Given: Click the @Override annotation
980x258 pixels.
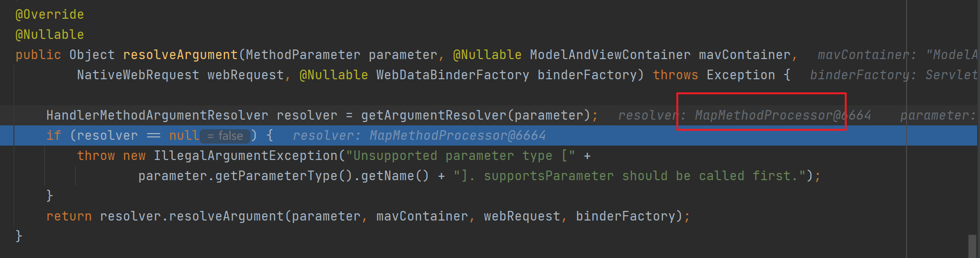Looking at the screenshot, I should click(x=49, y=14).
